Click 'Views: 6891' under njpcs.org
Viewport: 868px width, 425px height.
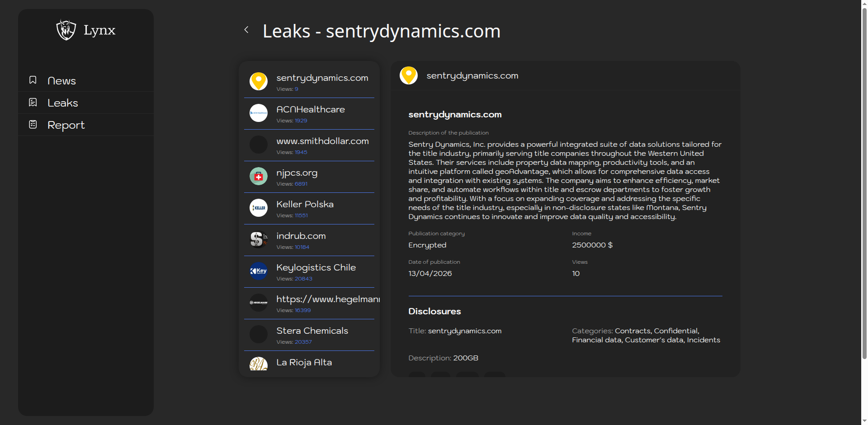tap(292, 184)
